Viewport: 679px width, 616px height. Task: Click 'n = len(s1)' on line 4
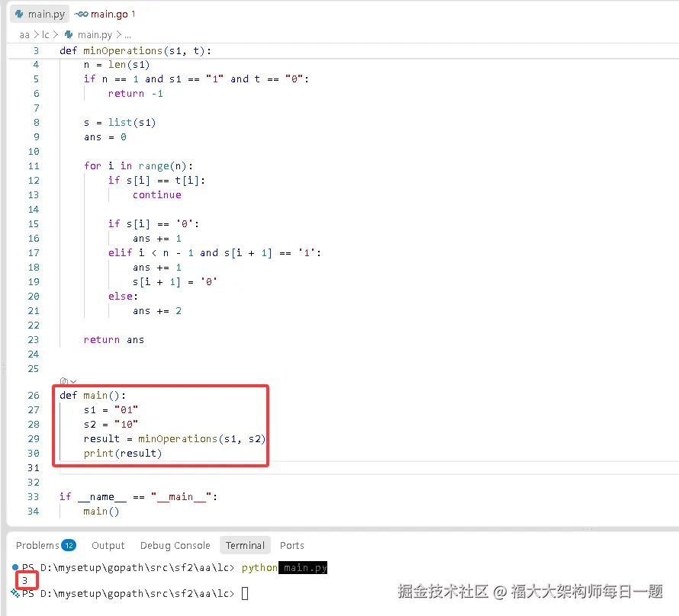117,65
